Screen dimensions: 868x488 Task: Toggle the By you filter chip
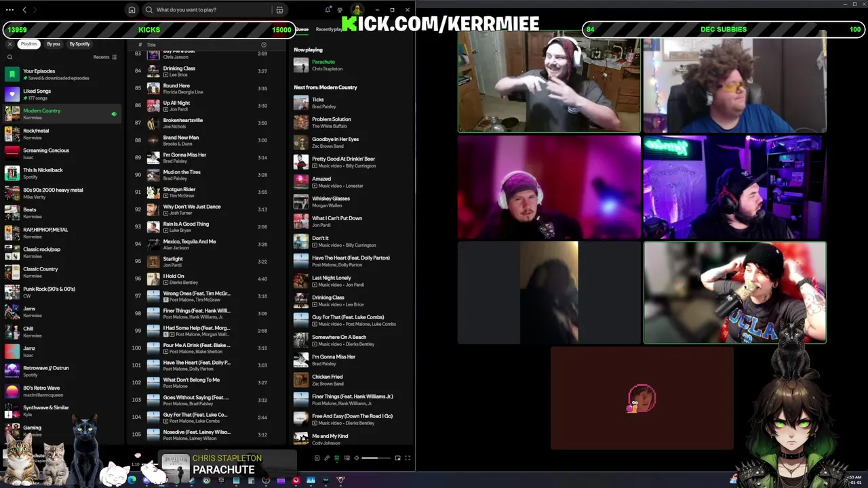coord(54,44)
